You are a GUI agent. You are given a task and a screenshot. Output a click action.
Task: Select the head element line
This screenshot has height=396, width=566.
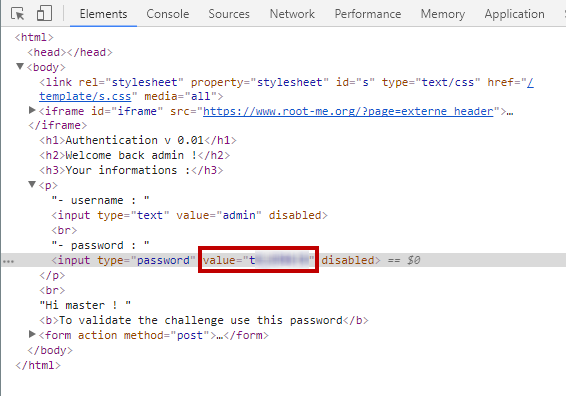coord(70,52)
